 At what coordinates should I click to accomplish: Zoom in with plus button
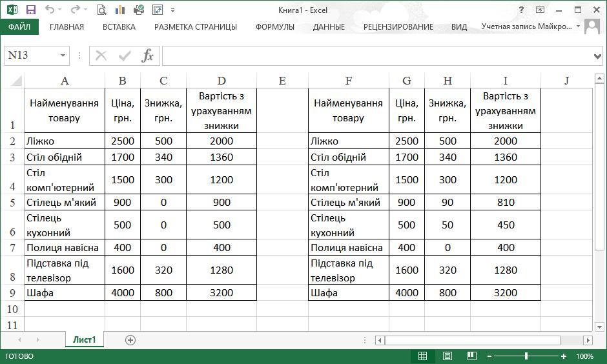coord(564,356)
